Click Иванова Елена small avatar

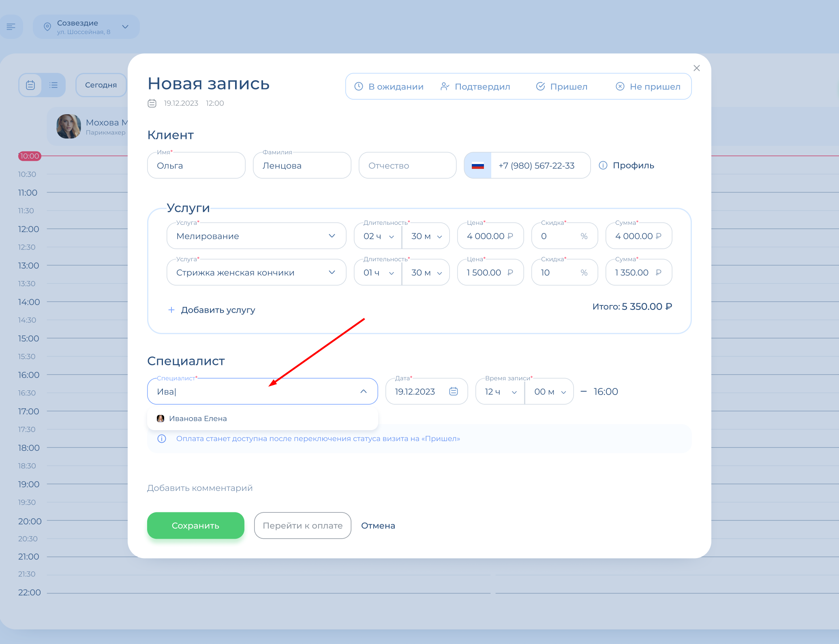(x=161, y=418)
